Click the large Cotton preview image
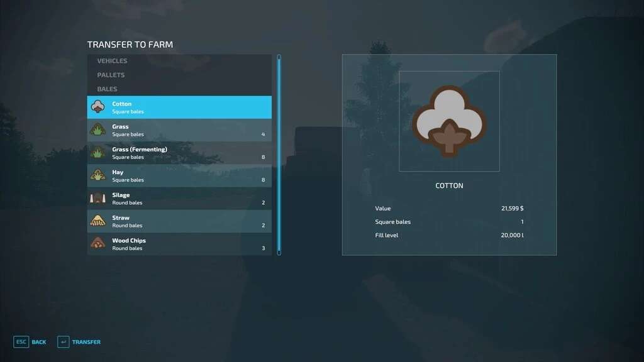The width and height of the screenshot is (644, 362). (x=449, y=121)
